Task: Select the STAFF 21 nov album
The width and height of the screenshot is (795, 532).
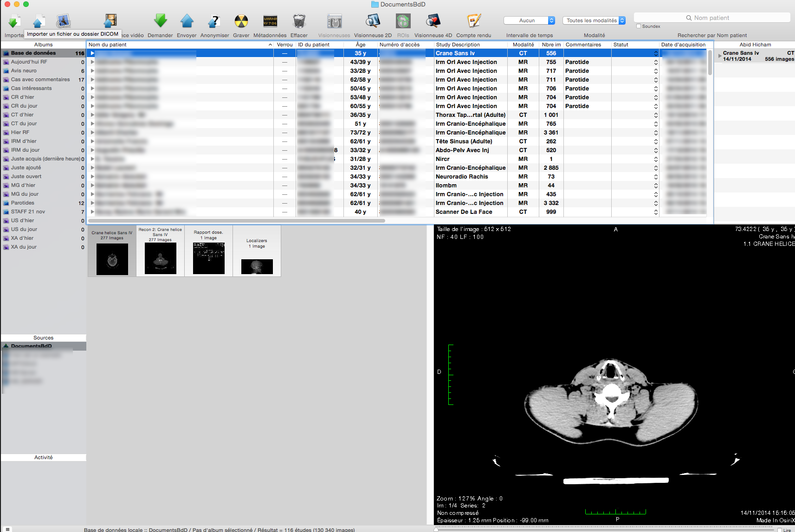Action: click(44, 212)
